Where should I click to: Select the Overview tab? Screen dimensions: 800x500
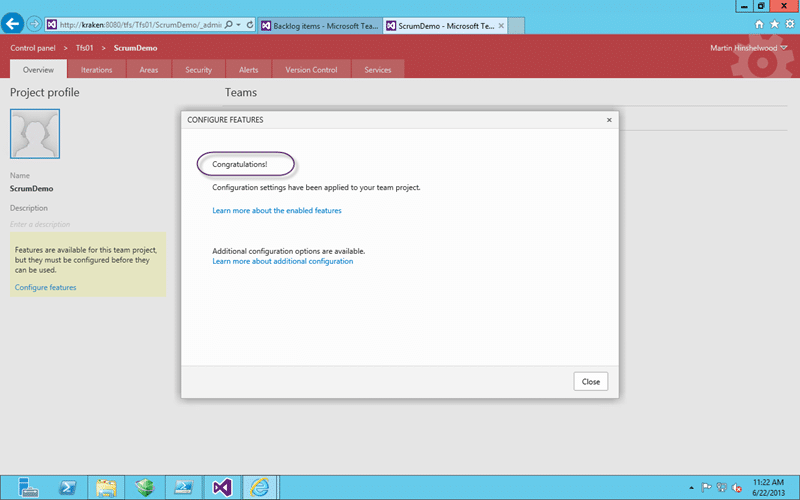tap(38, 69)
